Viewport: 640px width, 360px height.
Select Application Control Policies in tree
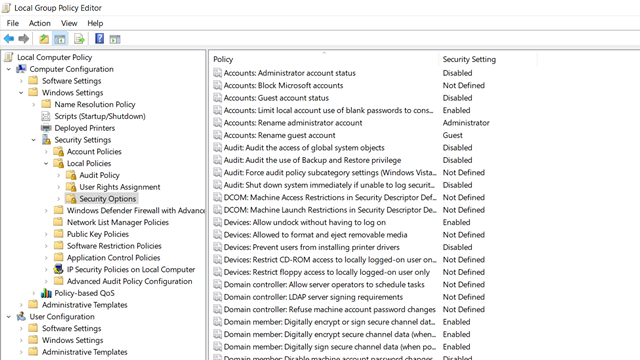(113, 258)
